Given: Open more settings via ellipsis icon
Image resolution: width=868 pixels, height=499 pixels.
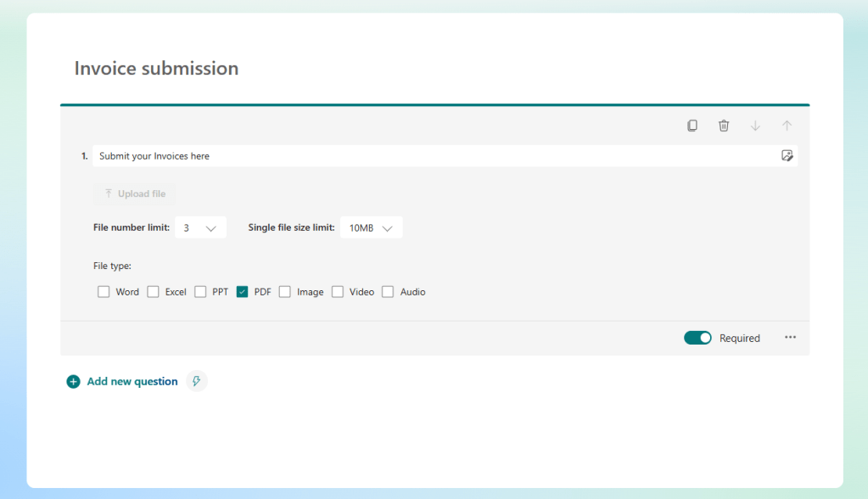Looking at the screenshot, I should (790, 337).
